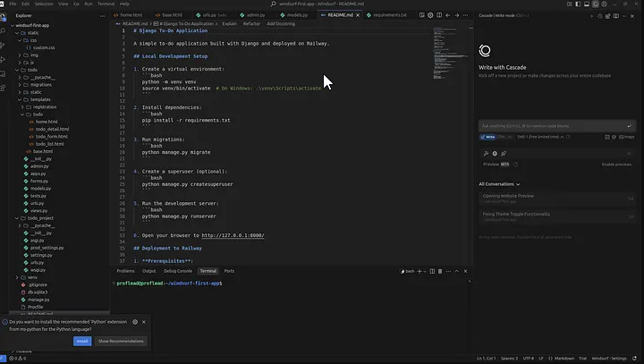
Task: Dismiss the Python extension notification
Action: [x=144, y=322]
